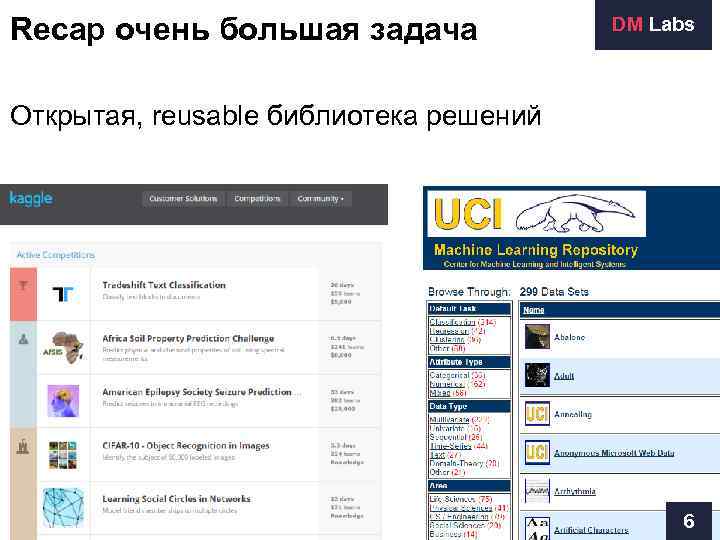Click the blue research flask category icon
Screen dimensions: 720x540
23,339
